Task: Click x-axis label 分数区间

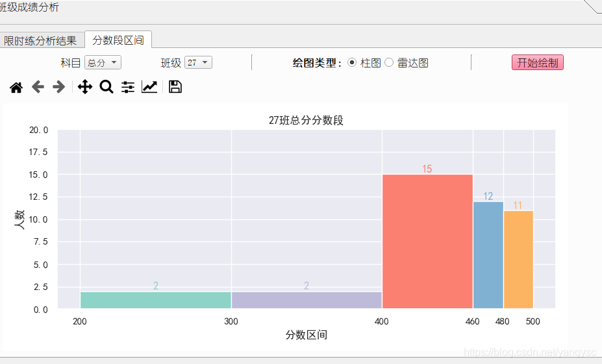Action: pos(306,335)
